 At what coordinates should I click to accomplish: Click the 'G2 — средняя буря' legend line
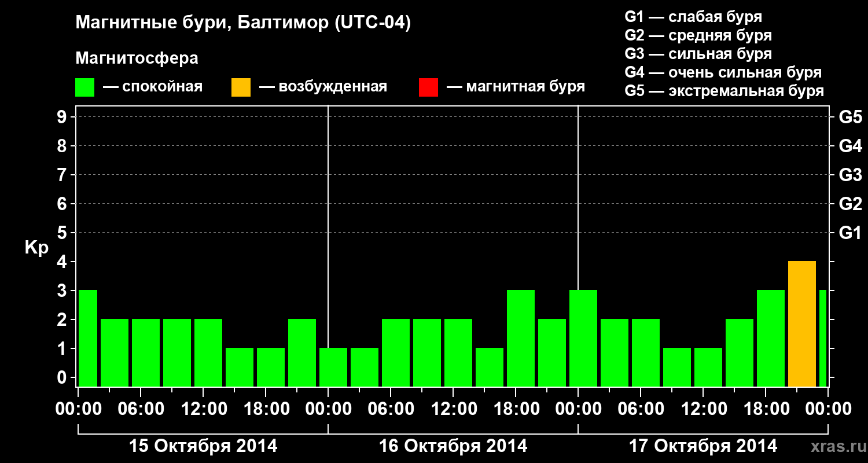click(x=698, y=35)
